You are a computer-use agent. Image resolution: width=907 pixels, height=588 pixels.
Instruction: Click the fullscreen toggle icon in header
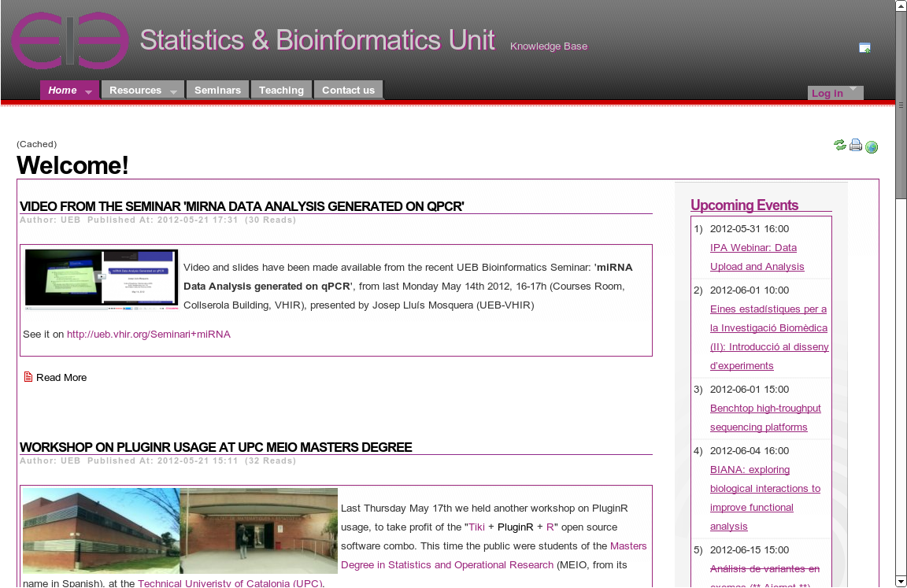864,48
